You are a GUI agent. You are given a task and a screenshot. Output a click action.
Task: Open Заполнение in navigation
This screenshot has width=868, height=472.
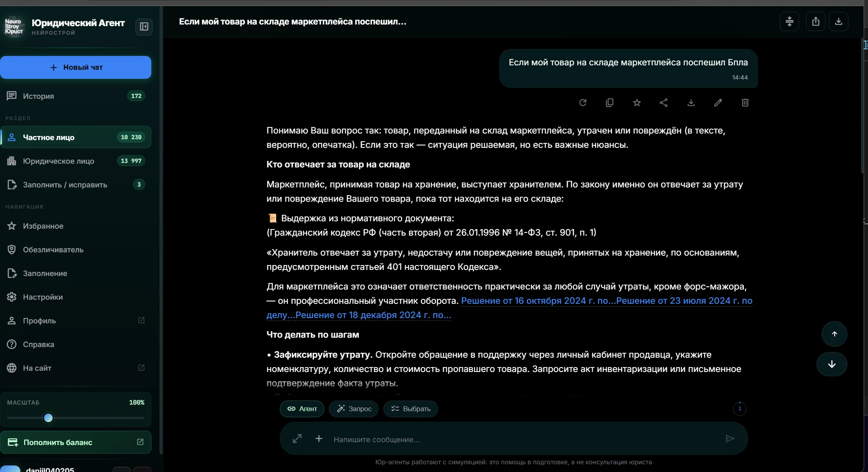(x=76, y=273)
